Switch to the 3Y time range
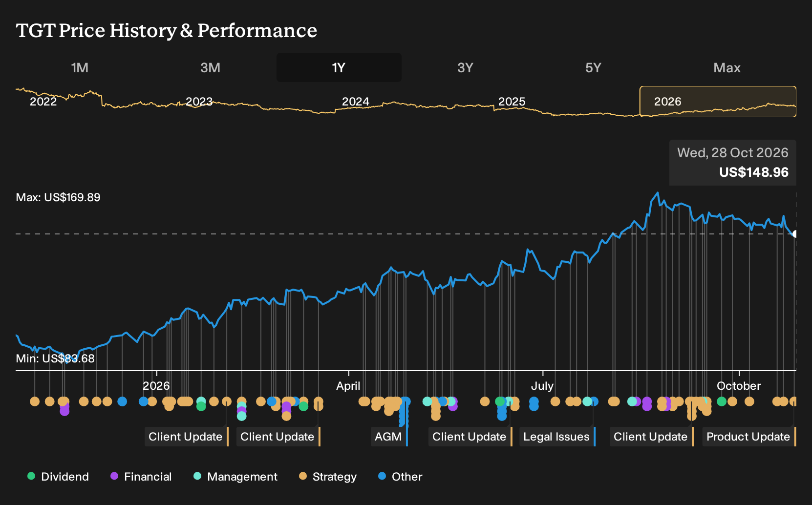Viewport: 812px width, 505px height. click(465, 67)
